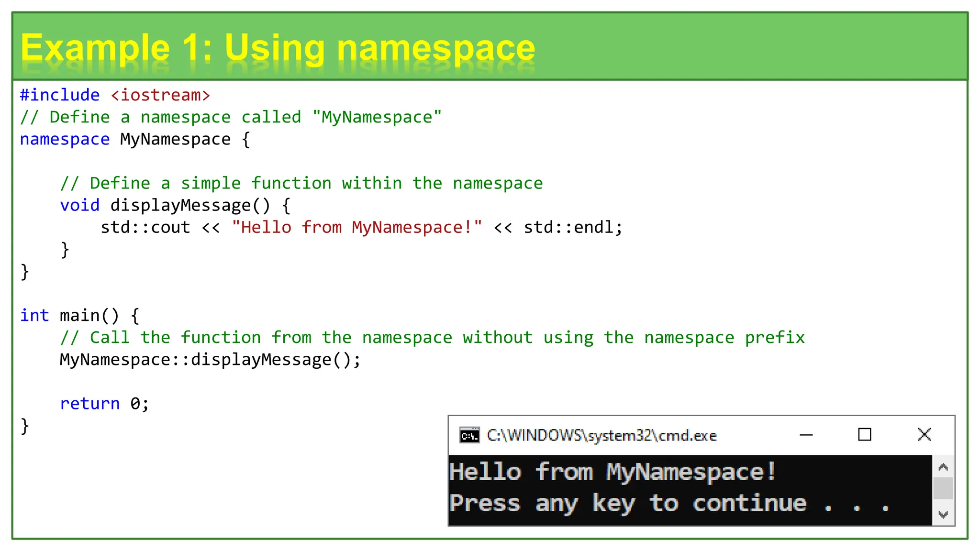Click the 'int' keyword before main()

[x=34, y=316]
